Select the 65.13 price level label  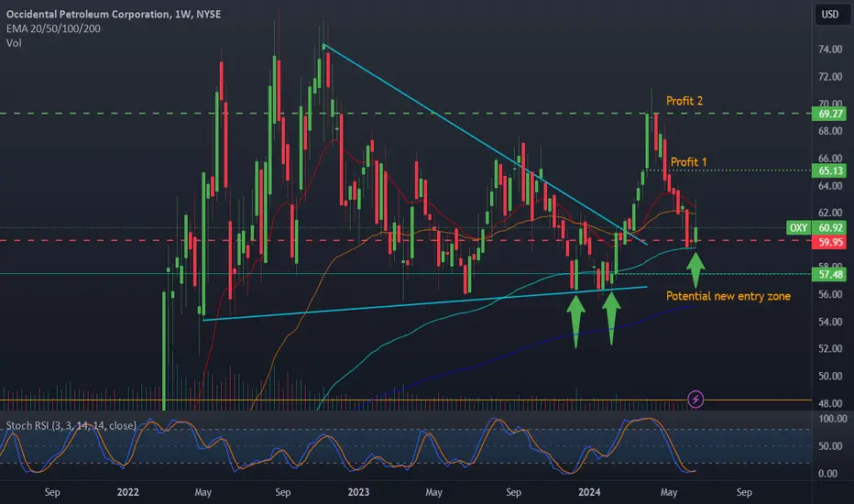point(829,170)
